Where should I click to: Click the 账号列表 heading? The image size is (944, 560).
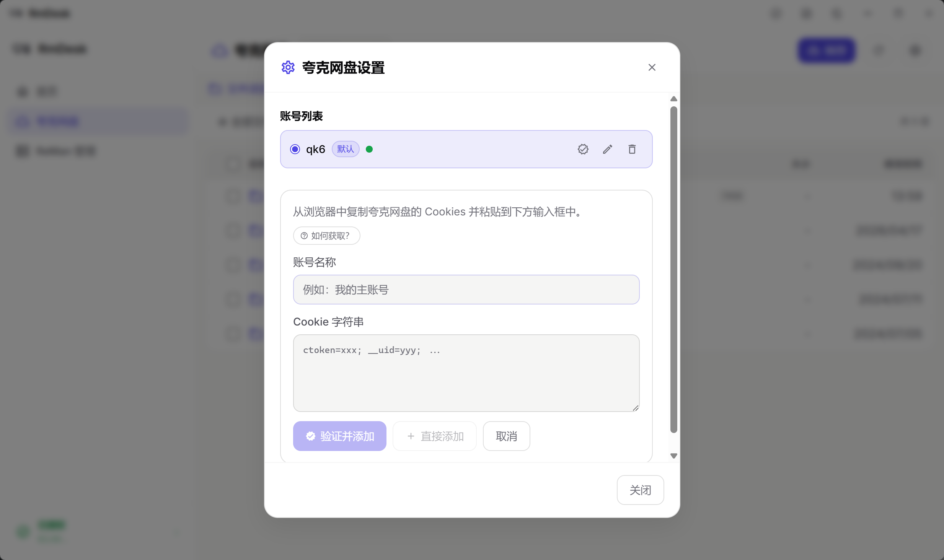[301, 116]
